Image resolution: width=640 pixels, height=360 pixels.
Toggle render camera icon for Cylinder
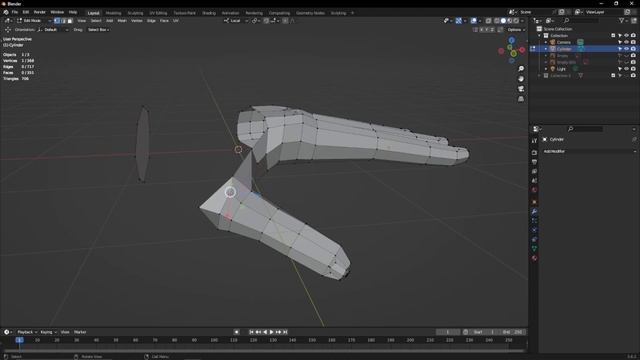pyautogui.click(x=633, y=49)
